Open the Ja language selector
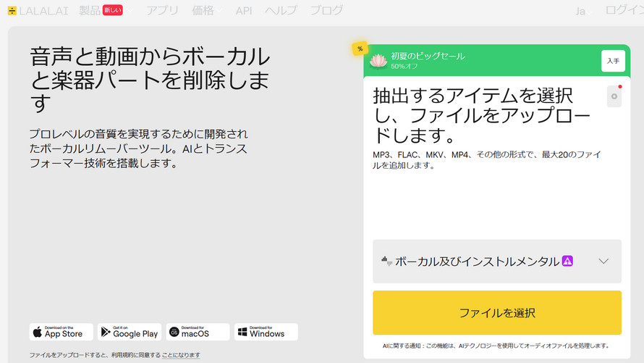 [583, 11]
